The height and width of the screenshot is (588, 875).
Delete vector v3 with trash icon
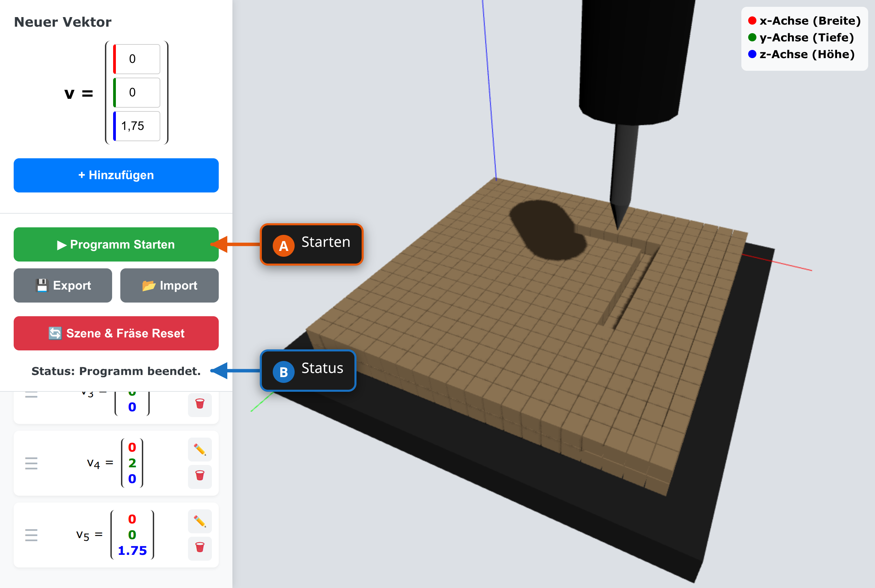point(200,404)
